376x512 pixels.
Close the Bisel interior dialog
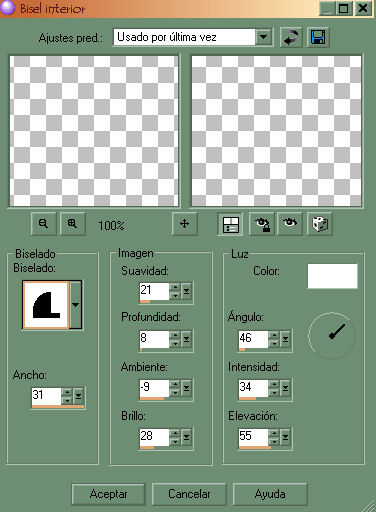(x=363, y=8)
